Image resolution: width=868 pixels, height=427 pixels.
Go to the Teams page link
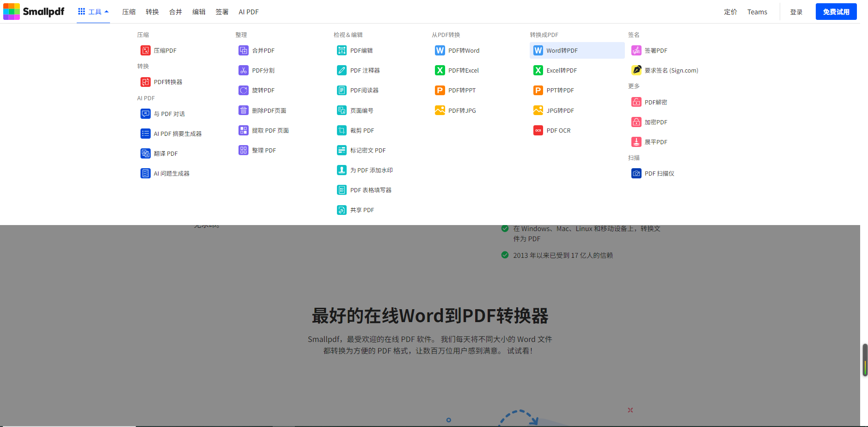tap(757, 12)
